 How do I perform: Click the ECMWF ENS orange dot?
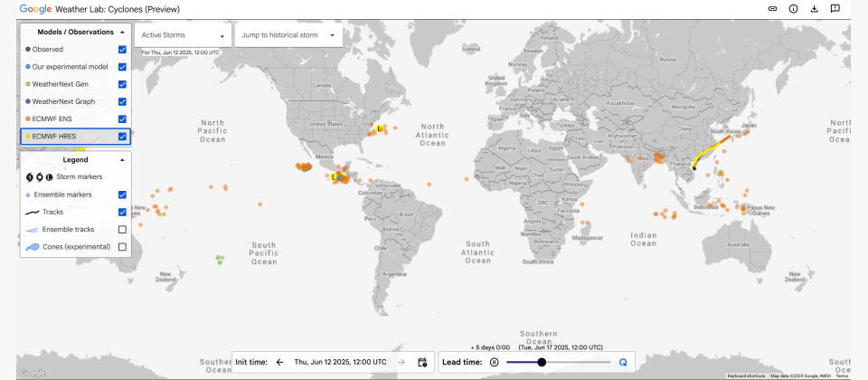point(28,119)
